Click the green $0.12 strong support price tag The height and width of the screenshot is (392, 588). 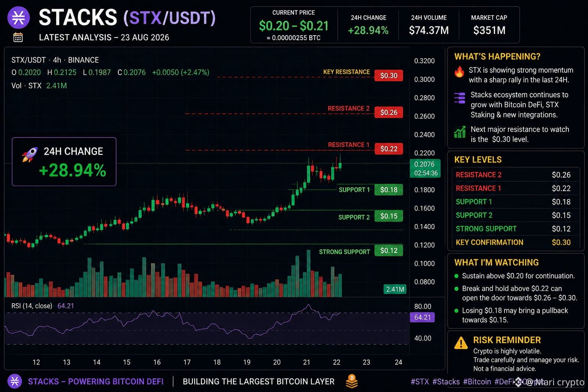pyautogui.click(x=389, y=251)
